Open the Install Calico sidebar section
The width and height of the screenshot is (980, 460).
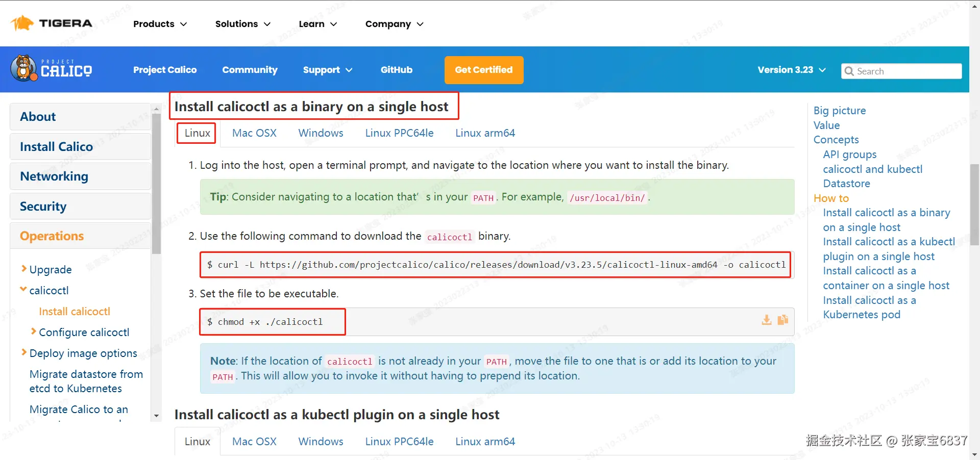pyautogui.click(x=80, y=147)
